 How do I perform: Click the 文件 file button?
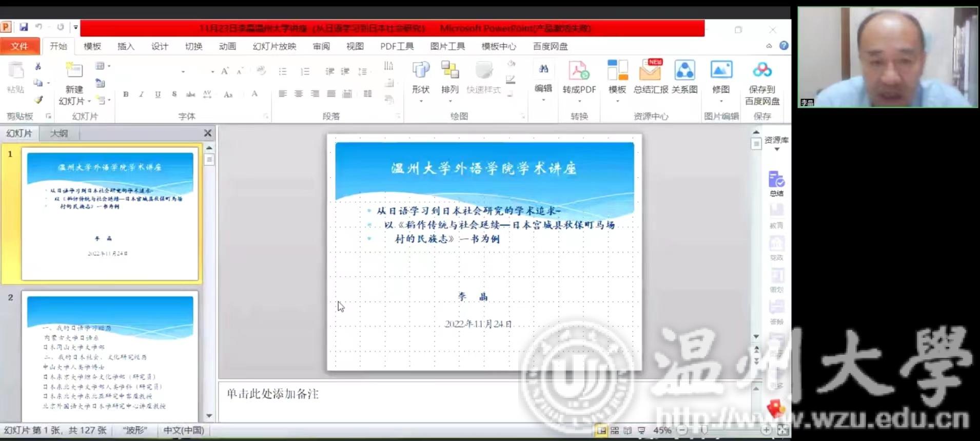pos(19,47)
